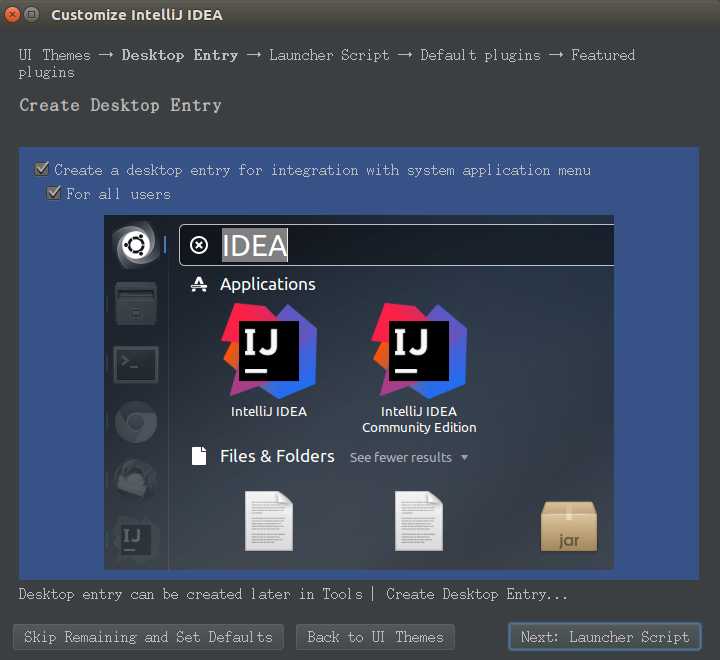This screenshot has width=720, height=660.
Task: Proceed to Next: Launcher Script
Action: [x=605, y=637]
